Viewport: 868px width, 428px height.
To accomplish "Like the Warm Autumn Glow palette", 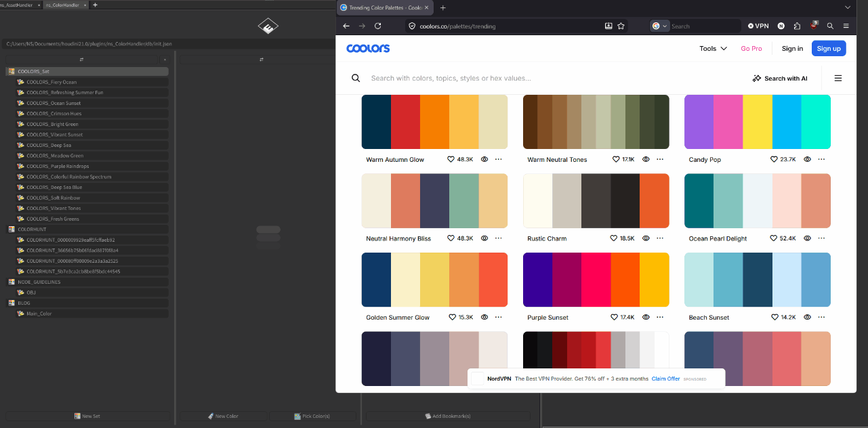I will (x=451, y=160).
